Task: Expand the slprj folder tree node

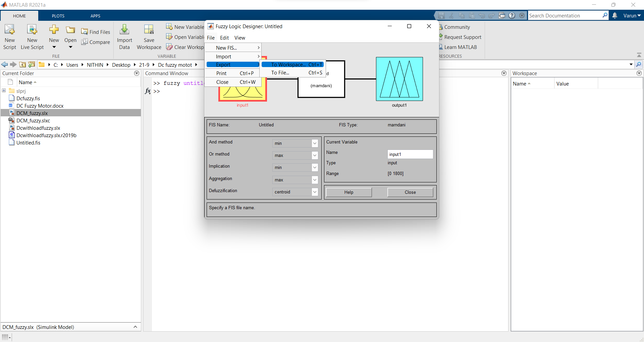Action: (x=4, y=91)
